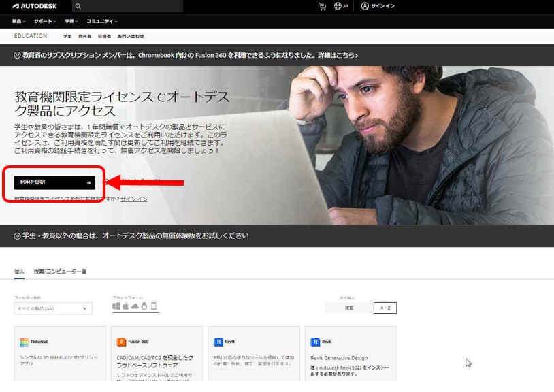The height and width of the screenshot is (392, 554).
Task: Click the Fusion 360 product icon
Action: [x=121, y=342]
